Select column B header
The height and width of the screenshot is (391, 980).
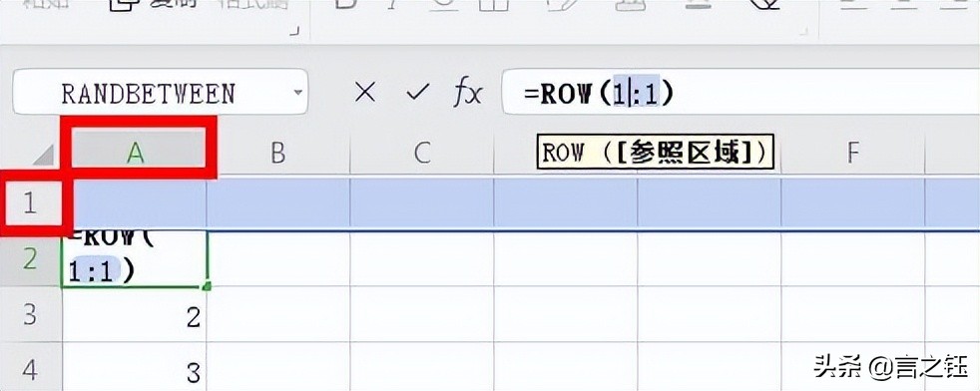tap(278, 153)
